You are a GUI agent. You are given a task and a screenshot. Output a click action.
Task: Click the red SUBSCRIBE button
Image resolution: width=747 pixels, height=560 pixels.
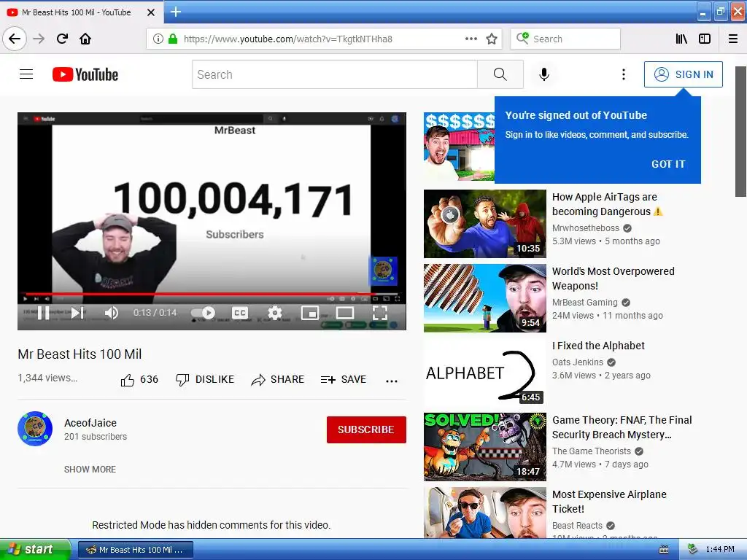point(366,429)
